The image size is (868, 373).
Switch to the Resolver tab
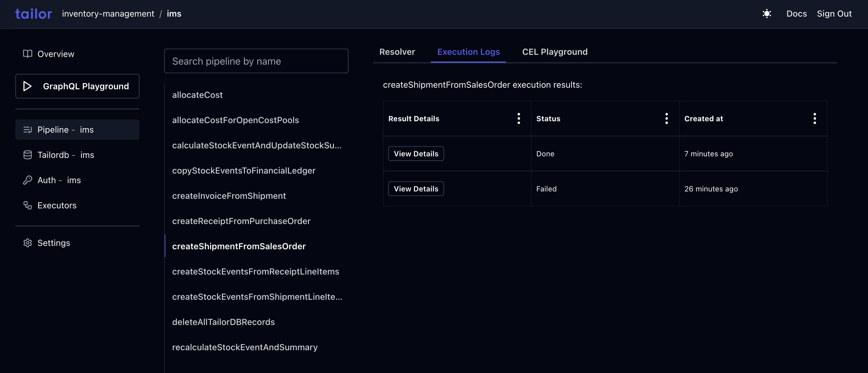[397, 51]
